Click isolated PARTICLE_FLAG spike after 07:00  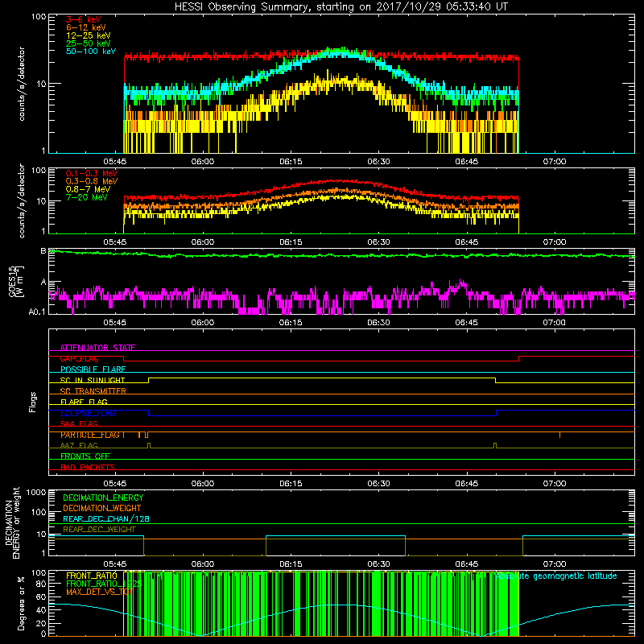559,435
